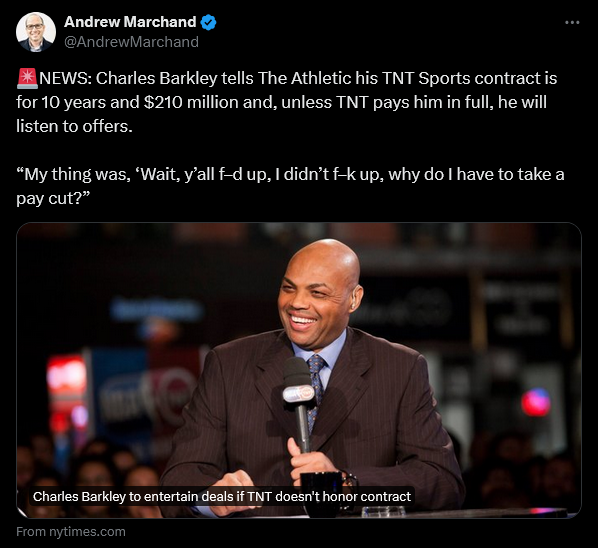The width and height of the screenshot is (598, 548).
Task: Click the "pay cut?" closing text
Action: pyautogui.click(x=53, y=198)
